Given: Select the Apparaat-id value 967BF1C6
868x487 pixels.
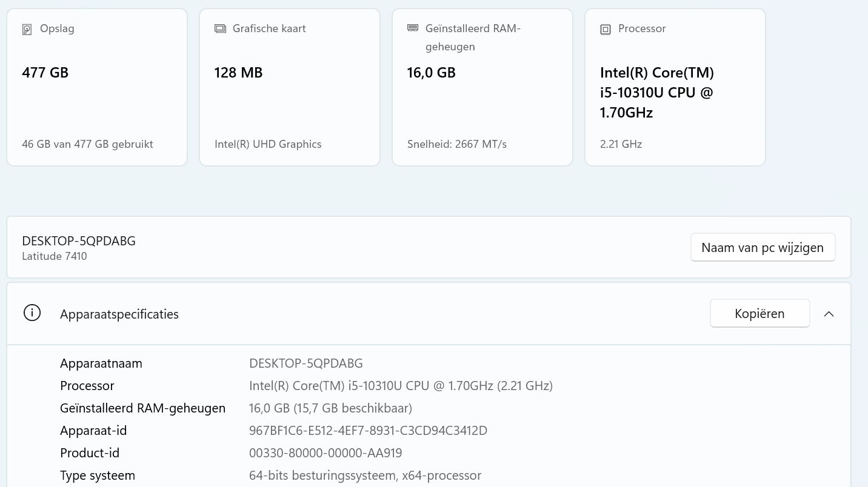Looking at the screenshot, I should [x=368, y=431].
